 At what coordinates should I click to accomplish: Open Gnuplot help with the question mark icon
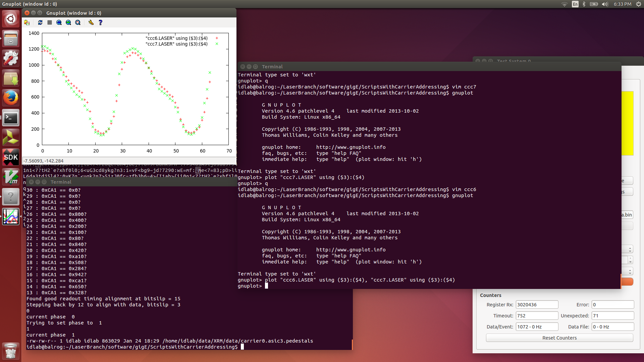100,22
